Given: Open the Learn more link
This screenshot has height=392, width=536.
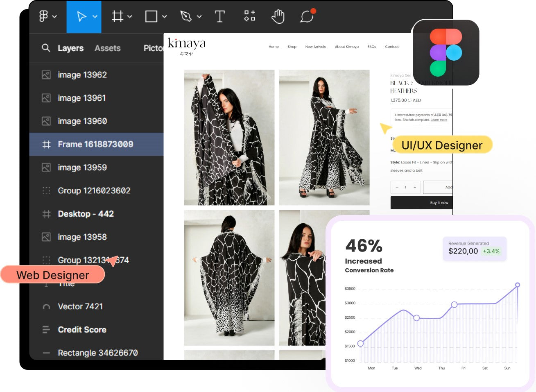Looking at the screenshot, I should tap(439, 120).
